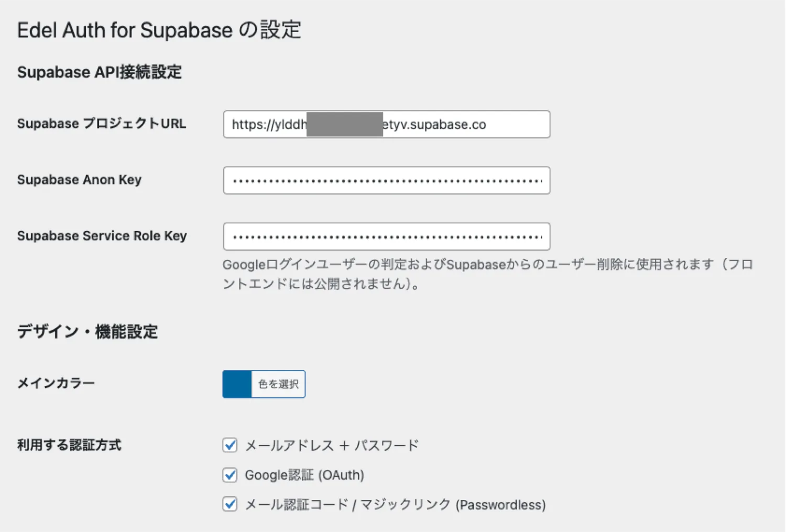Select the Supabase Service Role Key field
The height and width of the screenshot is (532, 786).
[386, 236]
